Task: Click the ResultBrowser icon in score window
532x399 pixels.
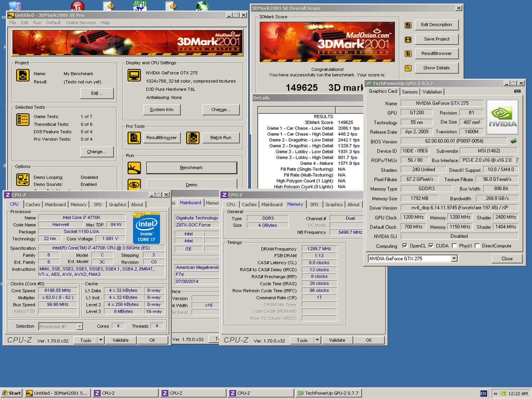Action: [x=408, y=54]
